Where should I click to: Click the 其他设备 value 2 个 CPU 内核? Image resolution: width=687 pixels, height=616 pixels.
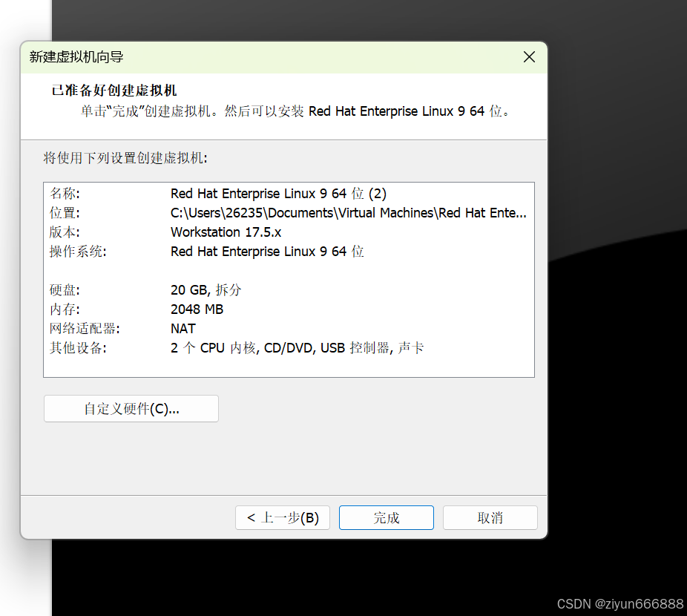click(213, 347)
